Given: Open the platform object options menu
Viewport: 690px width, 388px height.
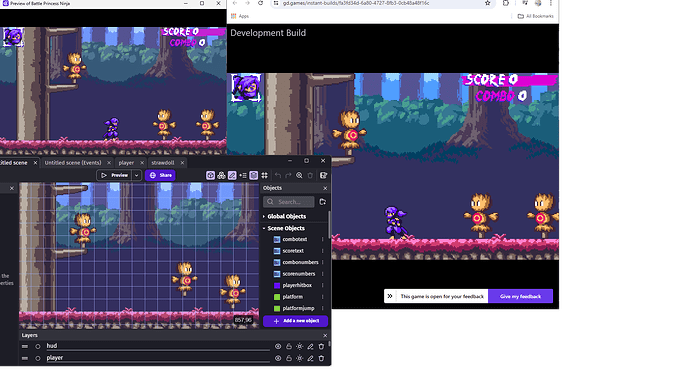Looking at the screenshot, I should [x=323, y=297].
